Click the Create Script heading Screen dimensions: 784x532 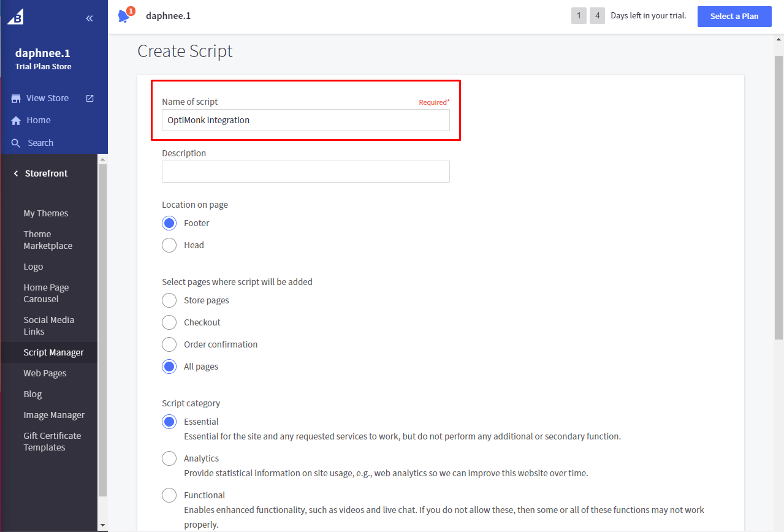(x=185, y=51)
